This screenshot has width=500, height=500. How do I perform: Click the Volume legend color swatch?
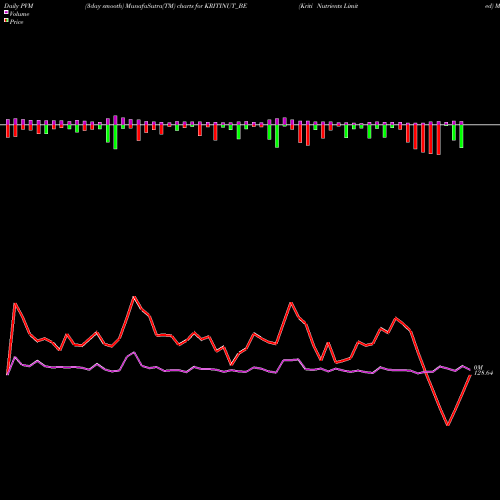pyautogui.click(x=6, y=12)
